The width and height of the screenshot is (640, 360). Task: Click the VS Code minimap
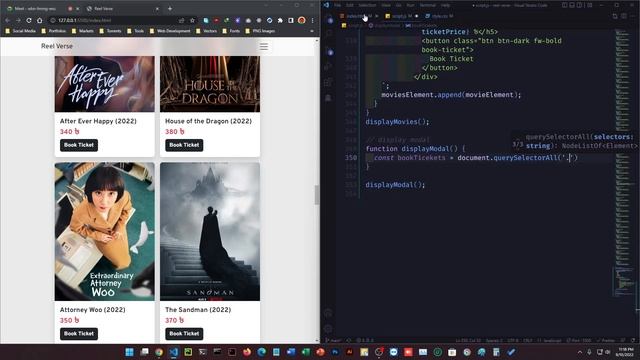pyautogui.click(x=623, y=163)
